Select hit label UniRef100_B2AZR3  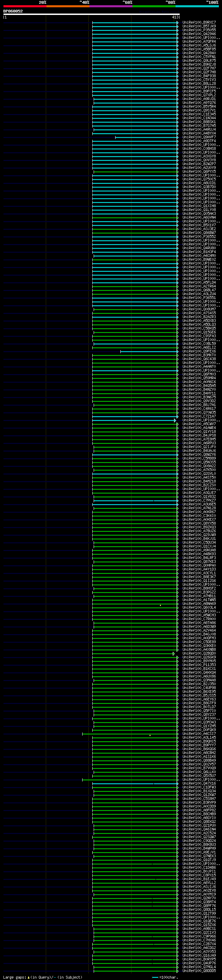tap(199, 317)
